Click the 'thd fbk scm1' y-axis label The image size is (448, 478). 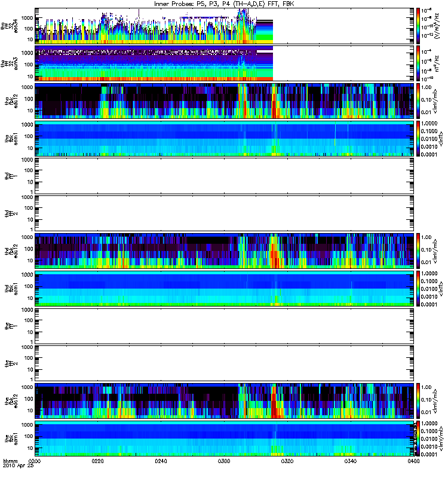[x=11, y=289]
